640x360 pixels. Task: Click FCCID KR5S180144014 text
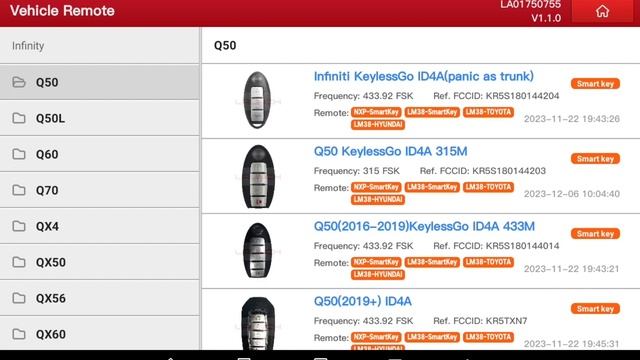(x=496, y=247)
